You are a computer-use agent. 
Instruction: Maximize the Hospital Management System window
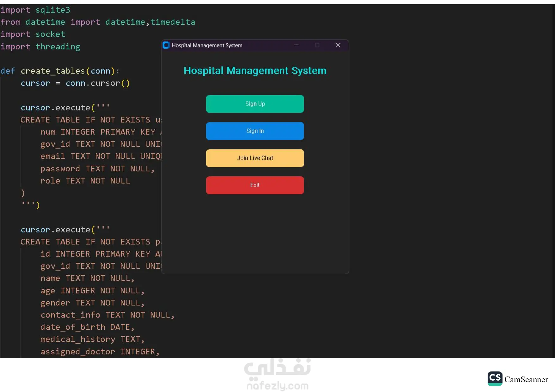pos(317,45)
